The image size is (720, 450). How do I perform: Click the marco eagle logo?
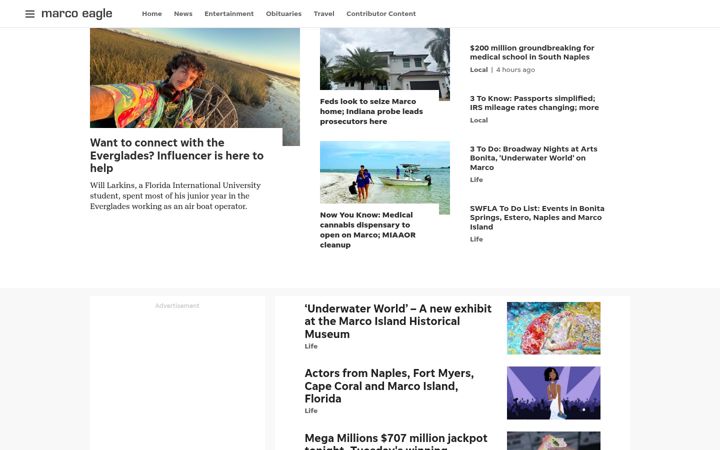77,14
